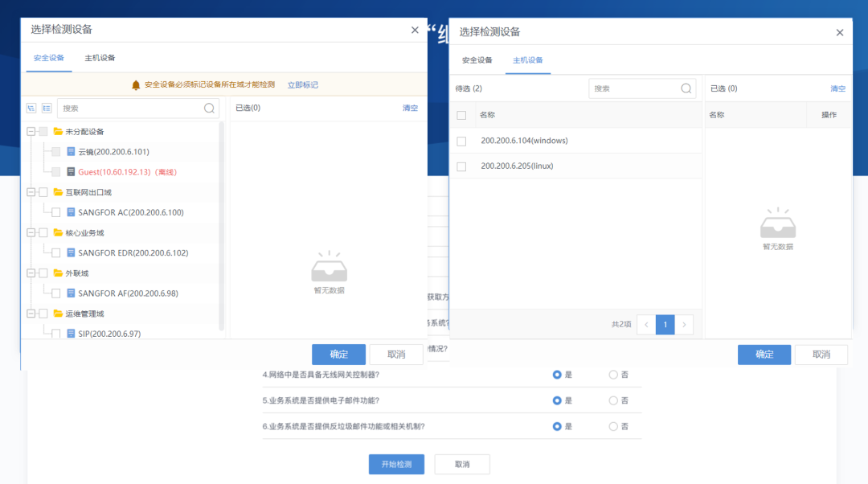This screenshot has height=484, width=868.
Task: Select 否 for question 4 wireless gateway
Action: point(612,375)
